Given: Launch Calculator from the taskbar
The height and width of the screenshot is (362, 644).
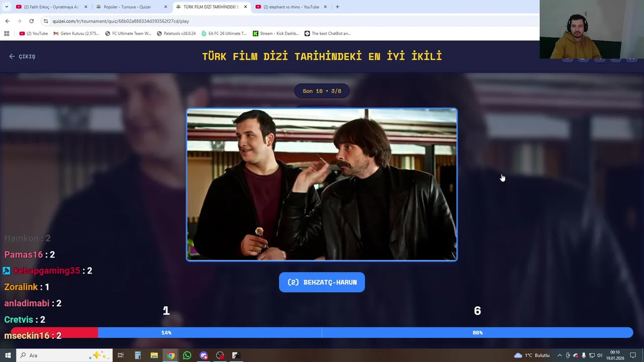Looking at the screenshot, I should pos(137,355).
